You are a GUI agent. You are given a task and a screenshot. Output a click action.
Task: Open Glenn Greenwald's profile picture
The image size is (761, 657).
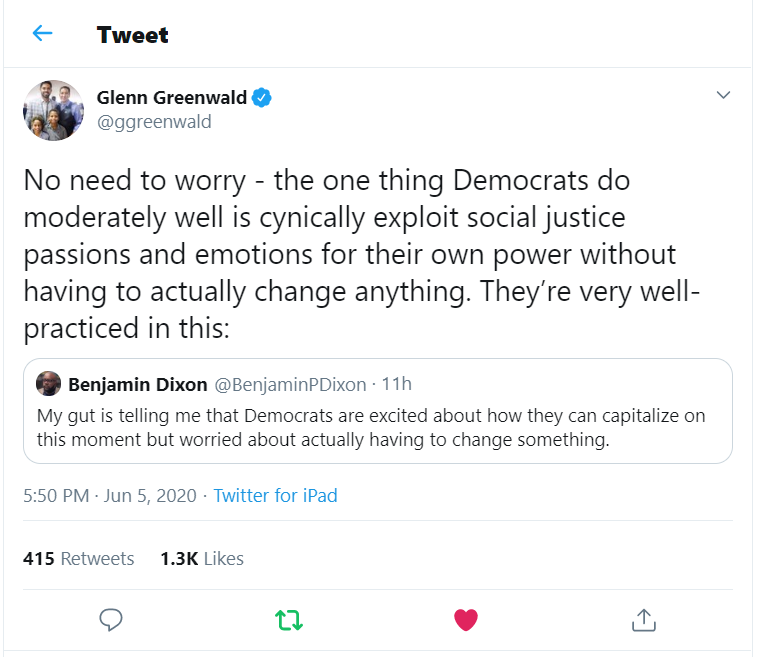(x=53, y=110)
